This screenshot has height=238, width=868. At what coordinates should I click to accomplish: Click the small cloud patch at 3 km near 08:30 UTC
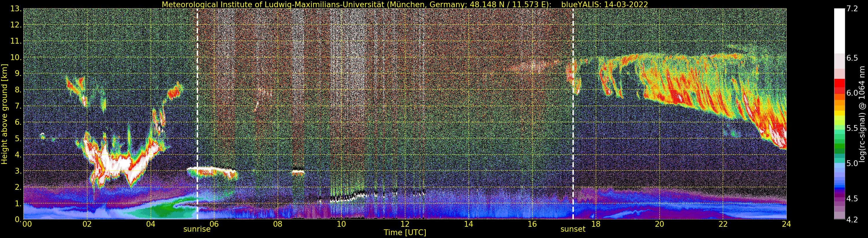(298, 172)
